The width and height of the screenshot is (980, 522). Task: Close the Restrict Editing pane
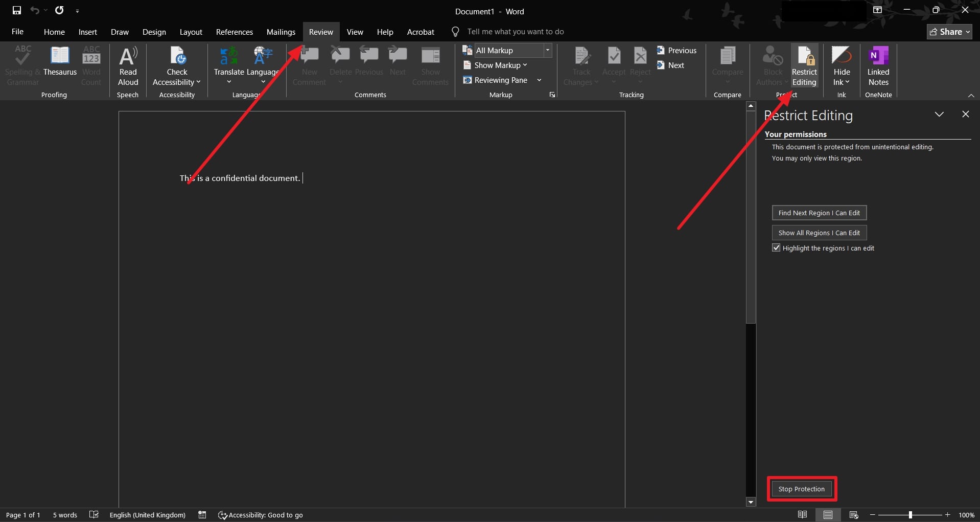965,114
